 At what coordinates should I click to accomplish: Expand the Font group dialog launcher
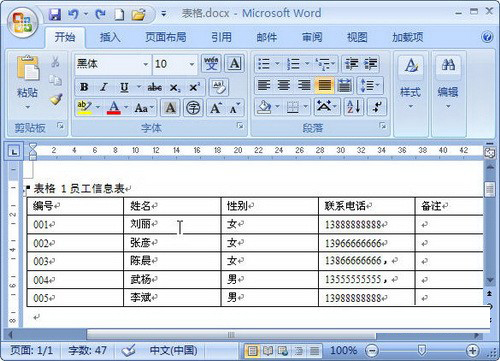pos(240,126)
